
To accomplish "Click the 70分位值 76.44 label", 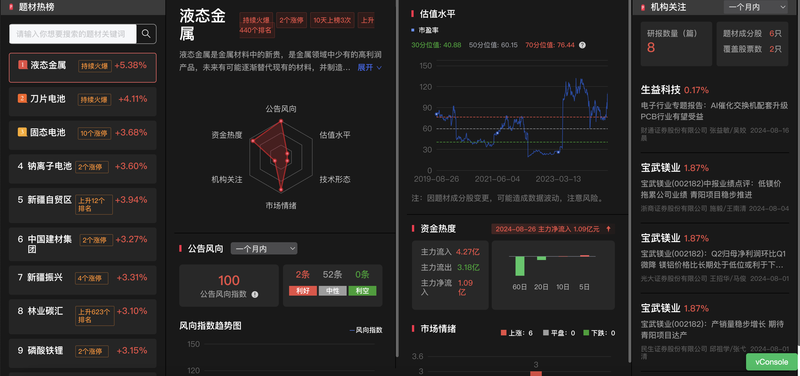I will click(549, 45).
